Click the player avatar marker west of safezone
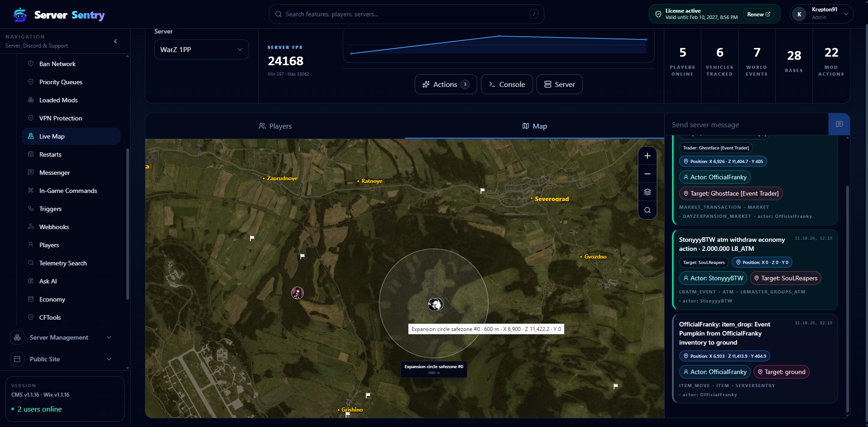Viewport: 868px width, 427px height. (x=297, y=293)
